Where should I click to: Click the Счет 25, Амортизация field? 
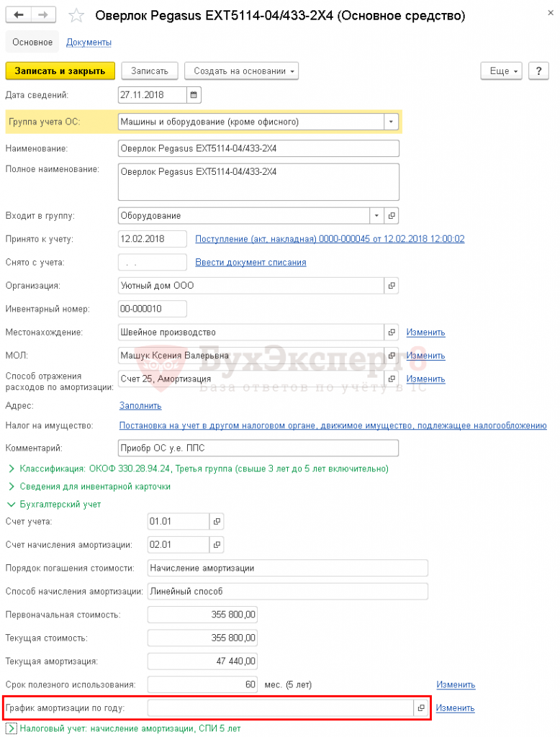click(x=251, y=379)
